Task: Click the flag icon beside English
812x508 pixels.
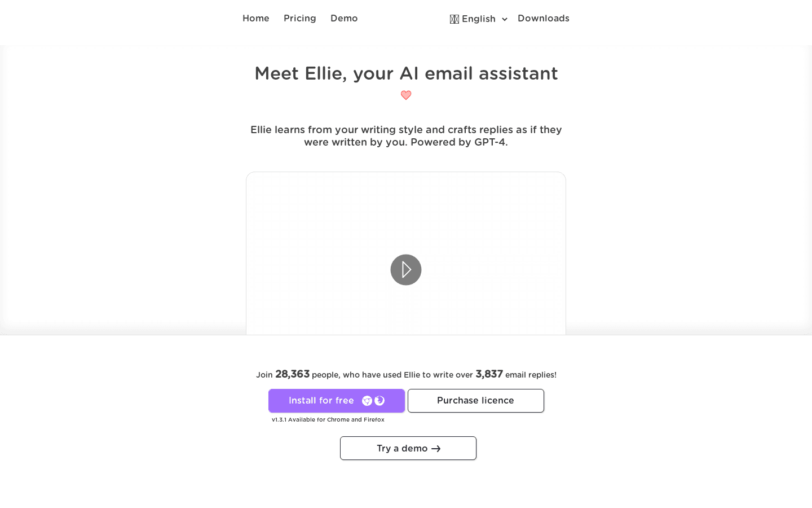Action: click(454, 19)
